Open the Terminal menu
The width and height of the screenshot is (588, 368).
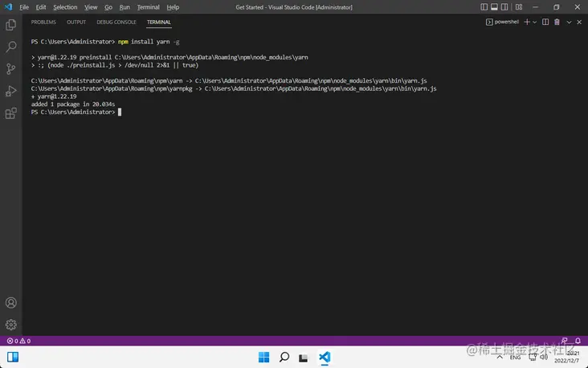148,7
